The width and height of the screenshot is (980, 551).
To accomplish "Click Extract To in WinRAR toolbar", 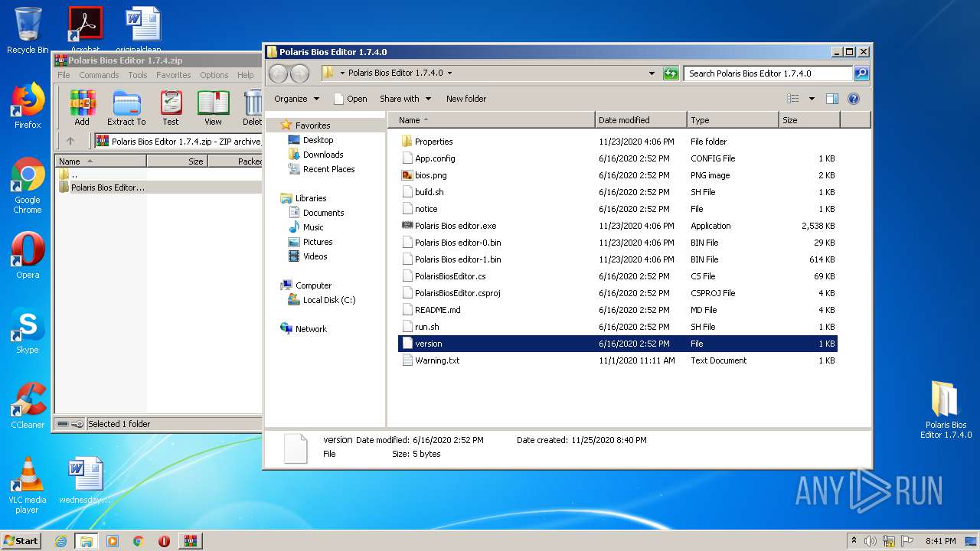I will click(126, 107).
